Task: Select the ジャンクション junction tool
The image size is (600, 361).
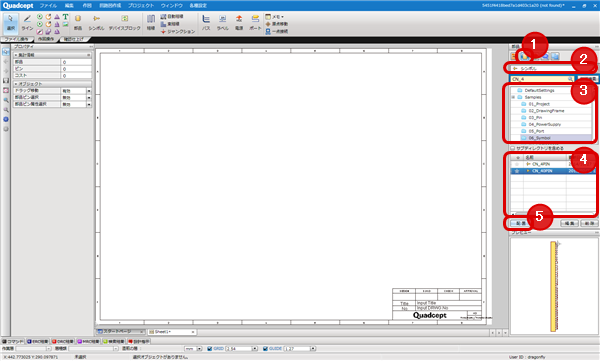Action: click(x=178, y=31)
